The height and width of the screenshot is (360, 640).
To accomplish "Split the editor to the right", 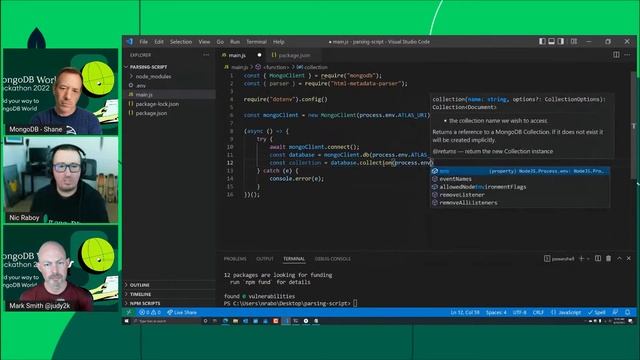I will 616,55.
